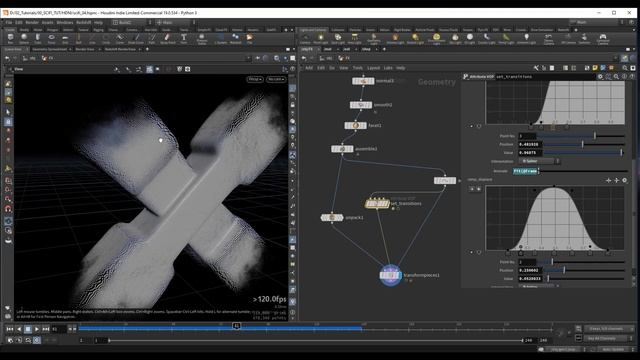Viewport: 640px width, 360px height.
Task: Toggle the highlighted viewport display option button
Action: (x=149, y=69)
